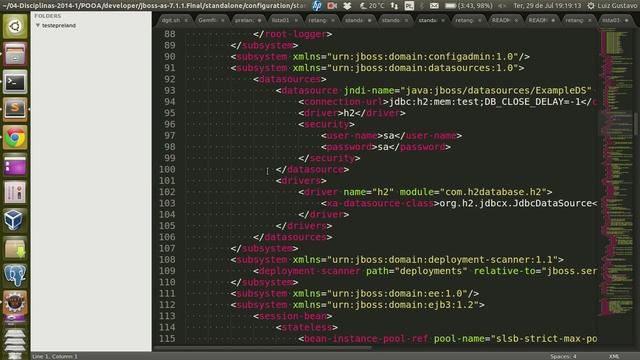Click the vertical scrollbar handle near minimap
Image resolution: width=640 pixels, height=360 pixels.
coord(636,124)
